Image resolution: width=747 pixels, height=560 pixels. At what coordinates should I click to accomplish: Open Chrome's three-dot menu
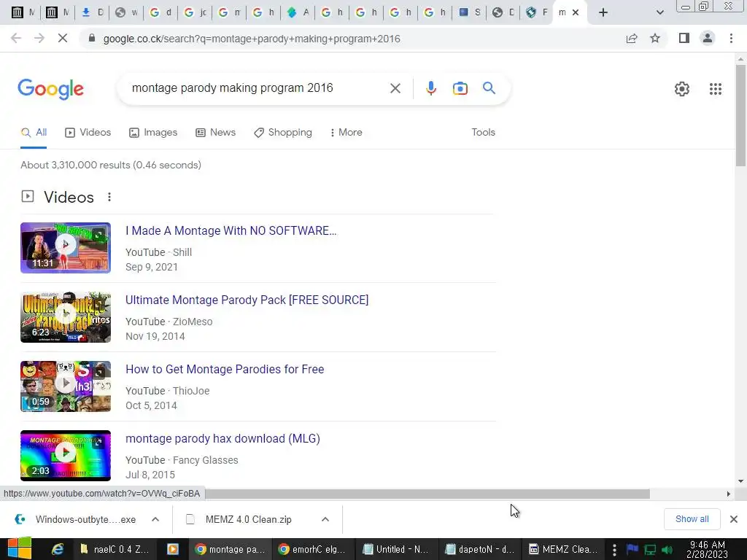731,39
